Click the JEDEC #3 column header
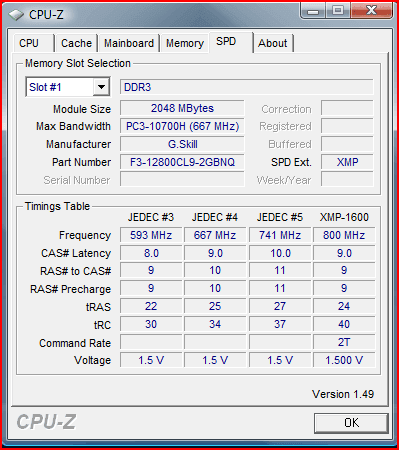 151,217
